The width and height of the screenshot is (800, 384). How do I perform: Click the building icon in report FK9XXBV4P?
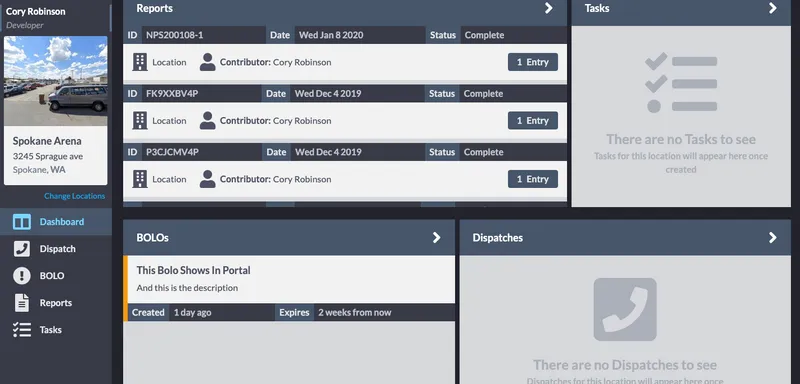tap(140, 121)
